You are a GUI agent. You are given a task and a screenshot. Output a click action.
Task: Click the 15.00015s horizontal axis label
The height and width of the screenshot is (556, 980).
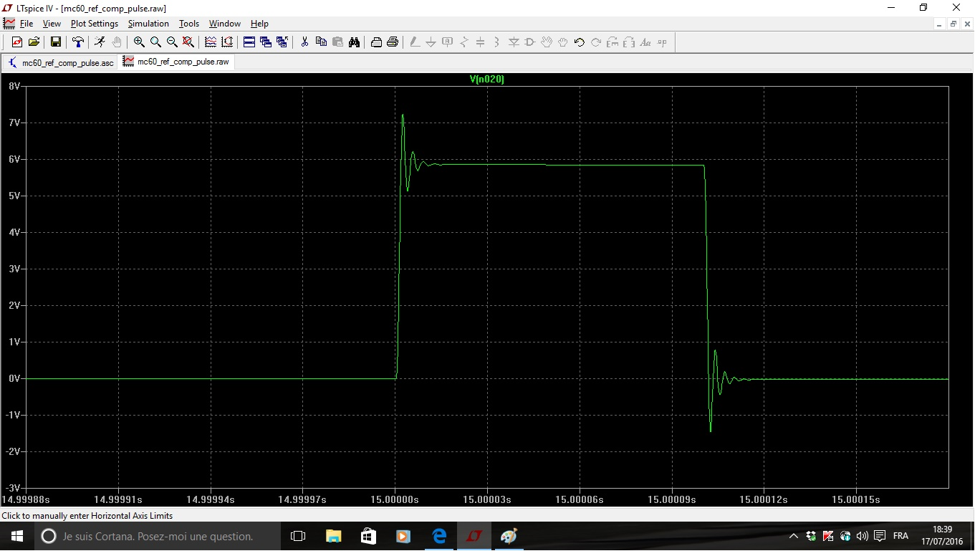coord(855,499)
